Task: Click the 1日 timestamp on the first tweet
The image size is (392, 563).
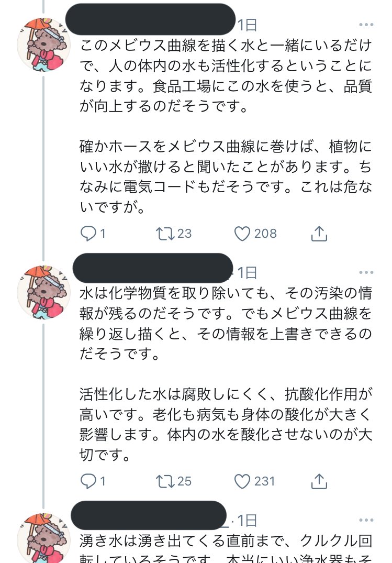Action: [x=245, y=23]
